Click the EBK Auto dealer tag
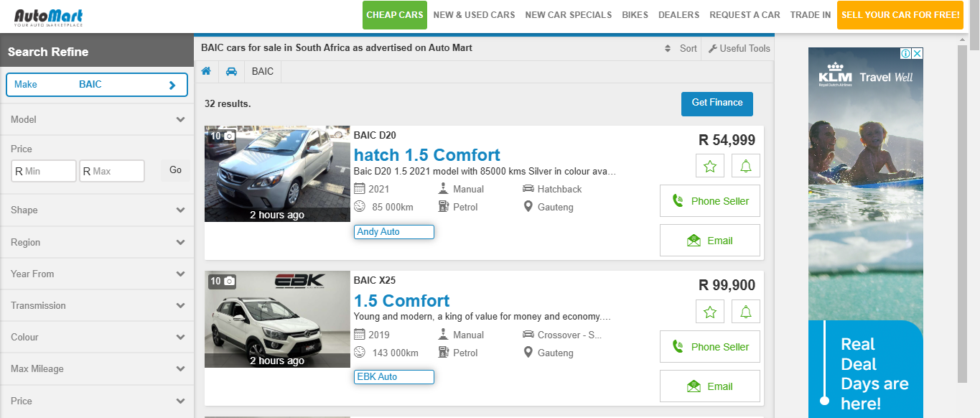This screenshot has width=980, height=418. (394, 377)
